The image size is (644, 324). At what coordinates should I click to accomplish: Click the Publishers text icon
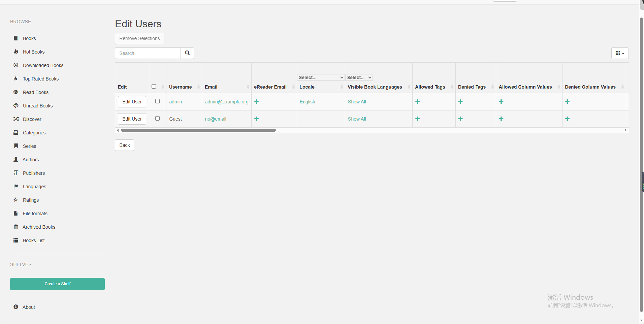[x=16, y=173]
